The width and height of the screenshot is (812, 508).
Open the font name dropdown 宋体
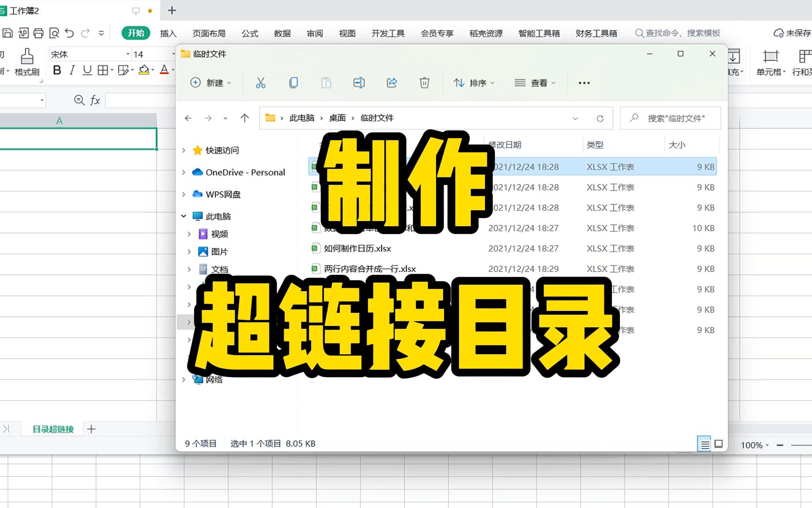[128, 54]
